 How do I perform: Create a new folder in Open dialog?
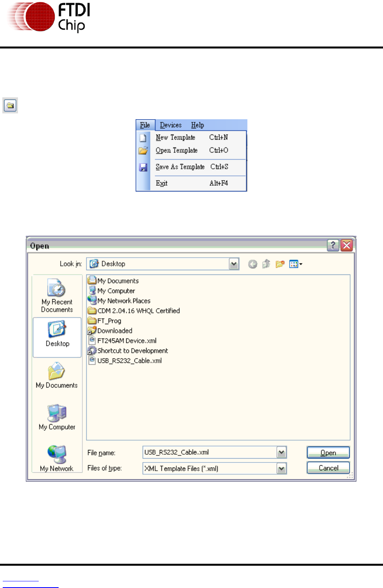280,264
